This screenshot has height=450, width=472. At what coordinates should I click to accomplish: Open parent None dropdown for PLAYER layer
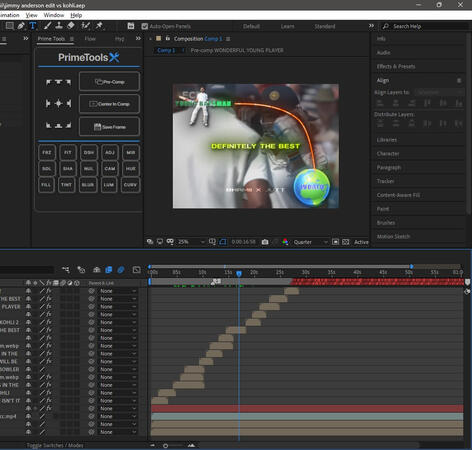(x=118, y=307)
